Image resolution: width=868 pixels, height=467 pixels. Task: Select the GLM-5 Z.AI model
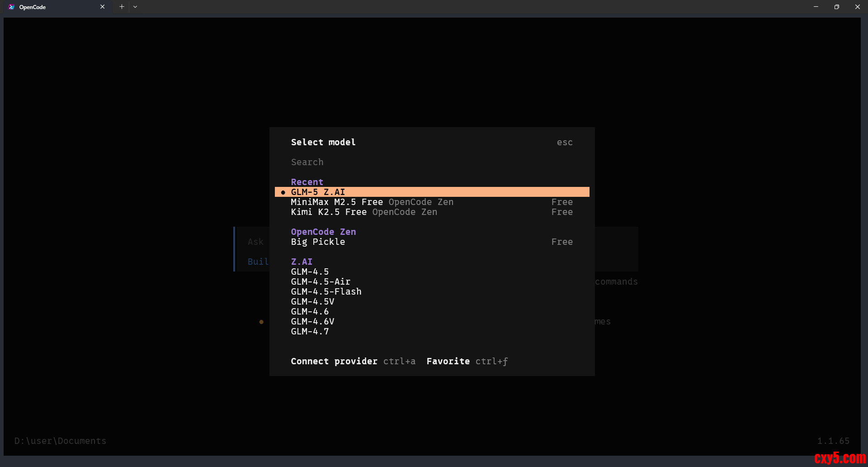(318, 192)
